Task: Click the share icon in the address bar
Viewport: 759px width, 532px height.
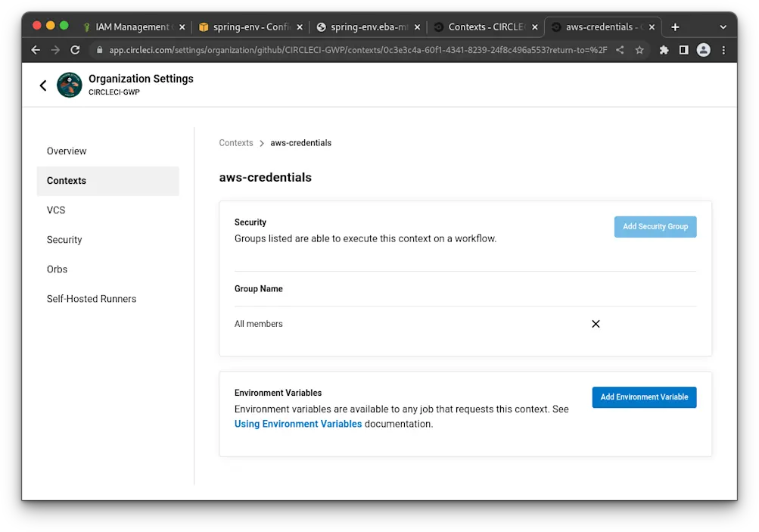Action: (621, 50)
